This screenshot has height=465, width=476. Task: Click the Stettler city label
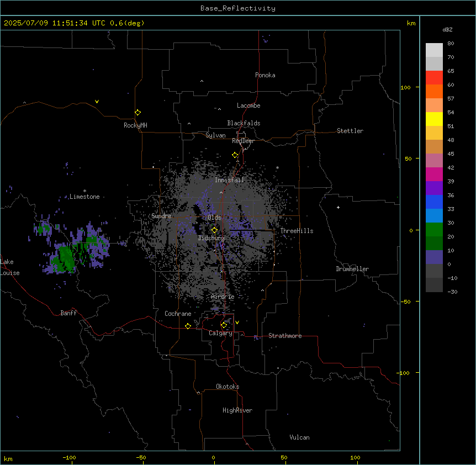(x=350, y=131)
